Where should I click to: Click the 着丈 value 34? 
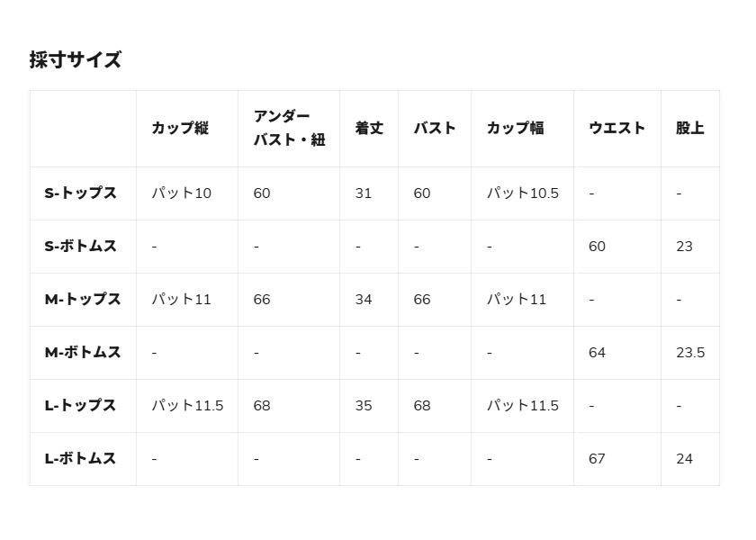click(x=364, y=300)
